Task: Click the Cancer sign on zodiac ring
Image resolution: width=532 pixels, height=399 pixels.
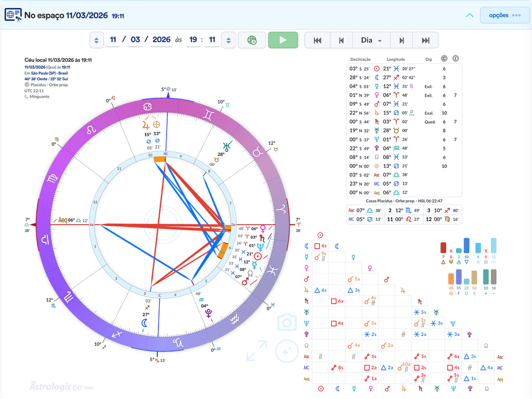Action: 147,106
